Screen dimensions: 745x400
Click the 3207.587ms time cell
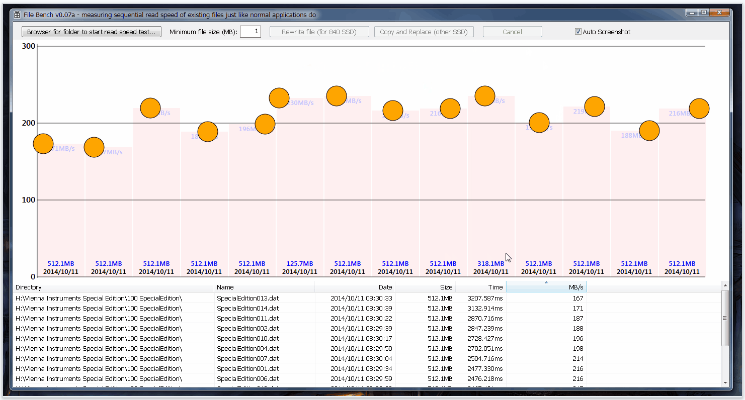(485, 299)
